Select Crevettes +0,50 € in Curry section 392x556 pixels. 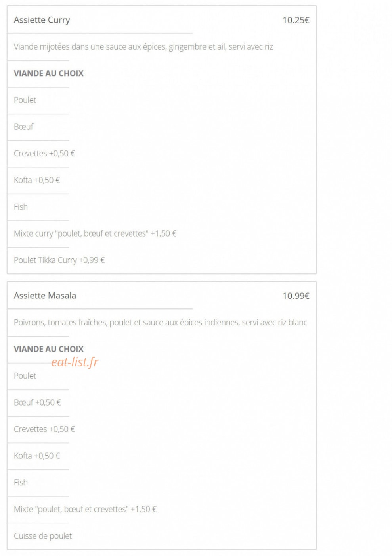[x=44, y=153]
